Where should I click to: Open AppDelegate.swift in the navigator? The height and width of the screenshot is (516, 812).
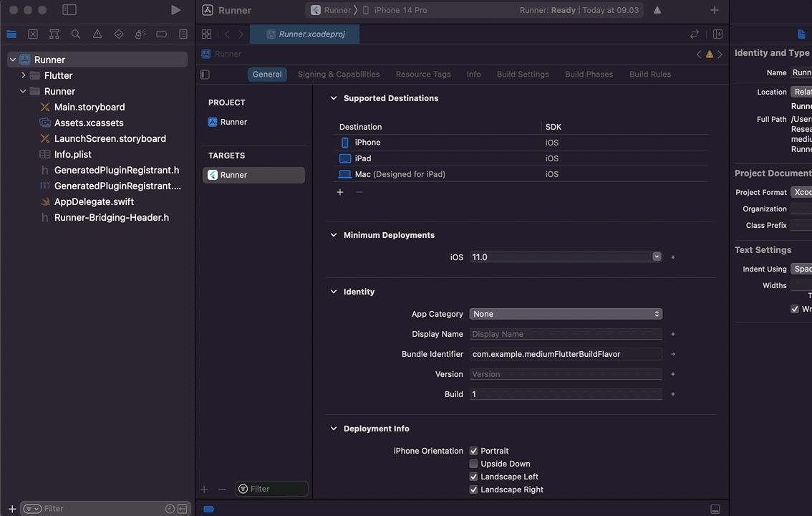[x=94, y=201]
